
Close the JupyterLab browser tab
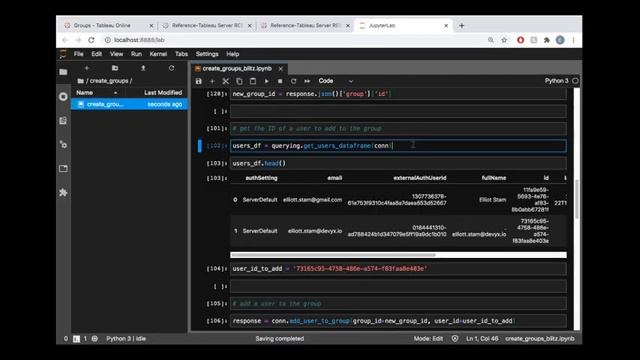point(446,26)
